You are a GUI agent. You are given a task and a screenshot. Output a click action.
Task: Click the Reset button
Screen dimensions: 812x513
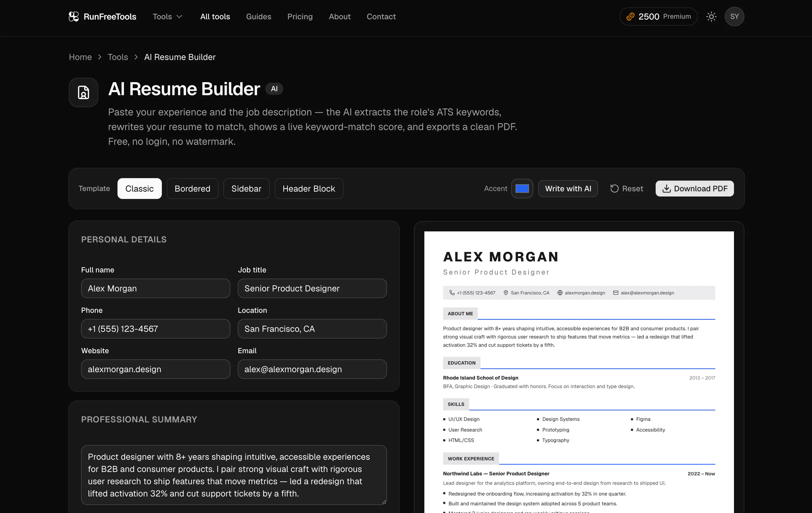627,189
